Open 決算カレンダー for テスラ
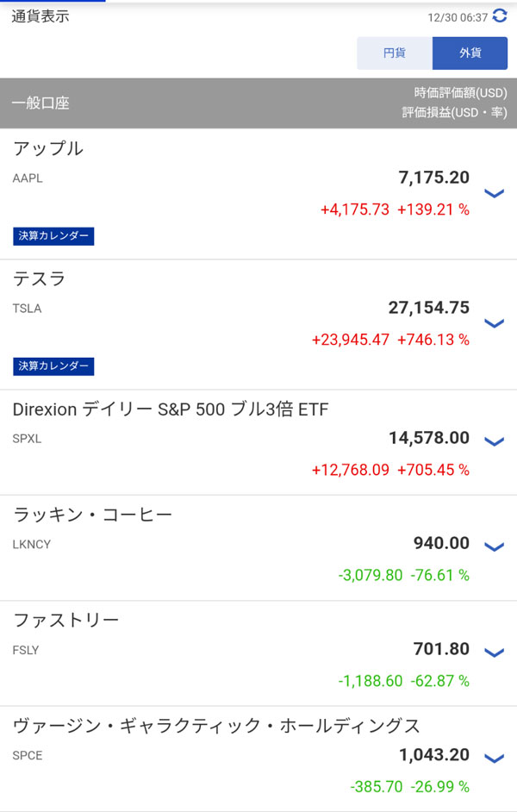Screen dimensions: 517x812 coord(53,366)
